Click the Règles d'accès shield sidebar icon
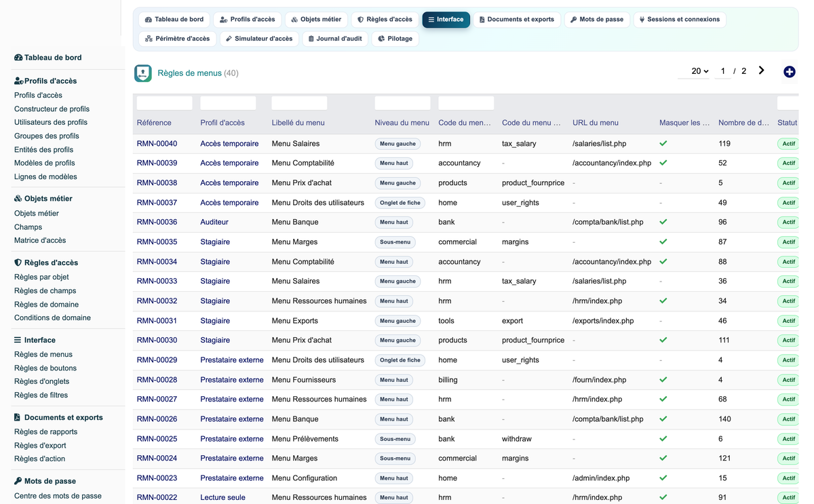This screenshot has width=814, height=504. 18,263
